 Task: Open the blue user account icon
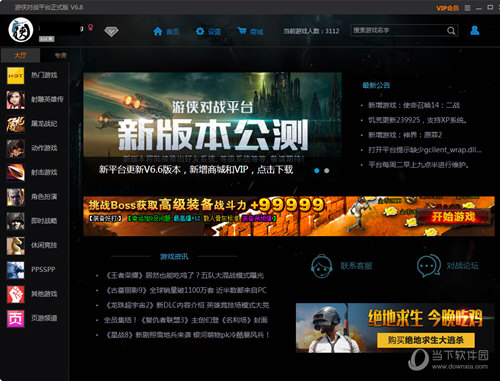coord(475,30)
